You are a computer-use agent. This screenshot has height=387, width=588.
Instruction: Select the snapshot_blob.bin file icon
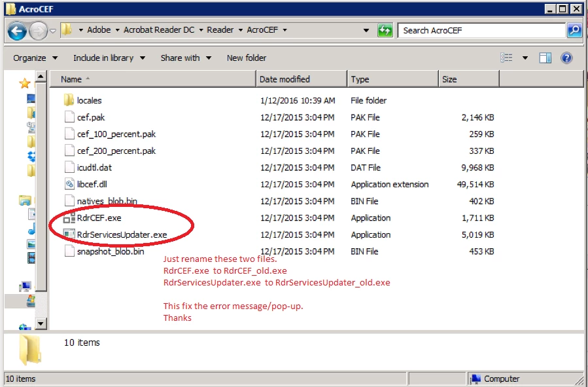click(x=69, y=251)
